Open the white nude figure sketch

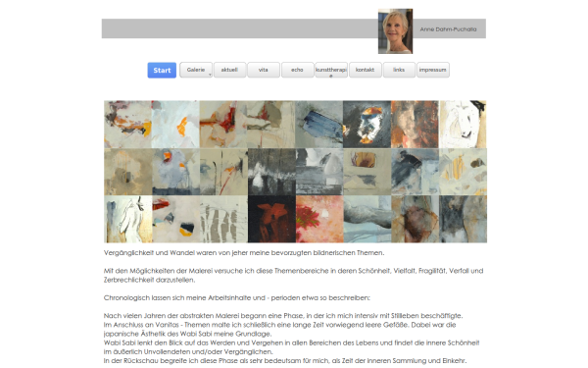click(x=128, y=219)
